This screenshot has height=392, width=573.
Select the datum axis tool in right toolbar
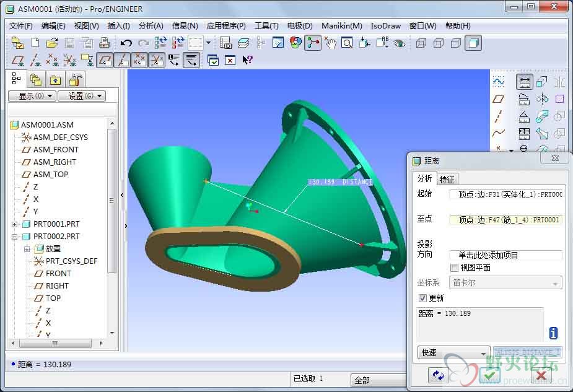pos(498,116)
